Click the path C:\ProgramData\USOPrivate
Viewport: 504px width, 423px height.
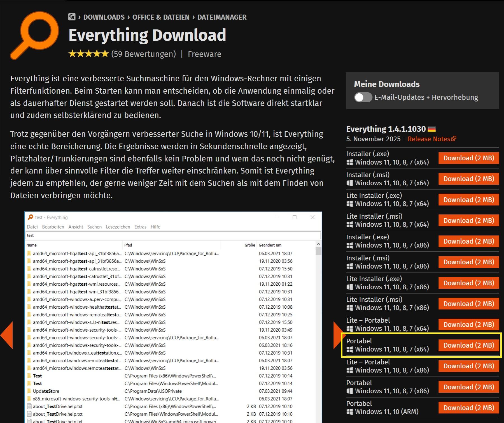point(153,391)
